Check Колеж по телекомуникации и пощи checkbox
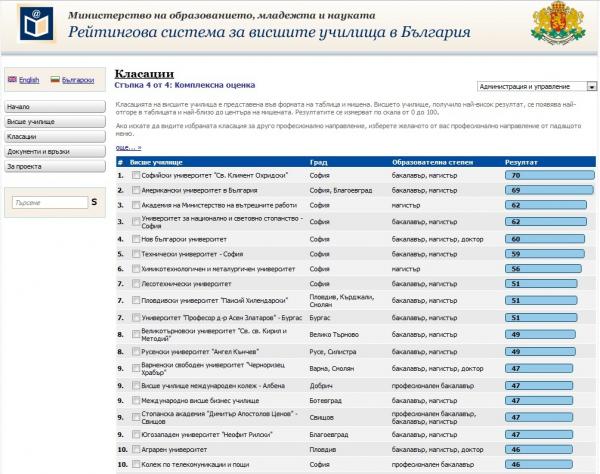Viewport: 600px width, 474px height. (136, 464)
